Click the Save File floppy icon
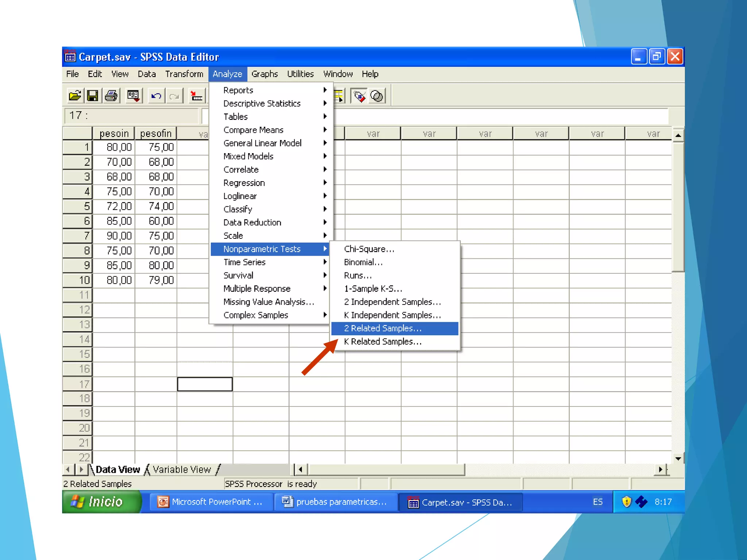 [x=93, y=96]
